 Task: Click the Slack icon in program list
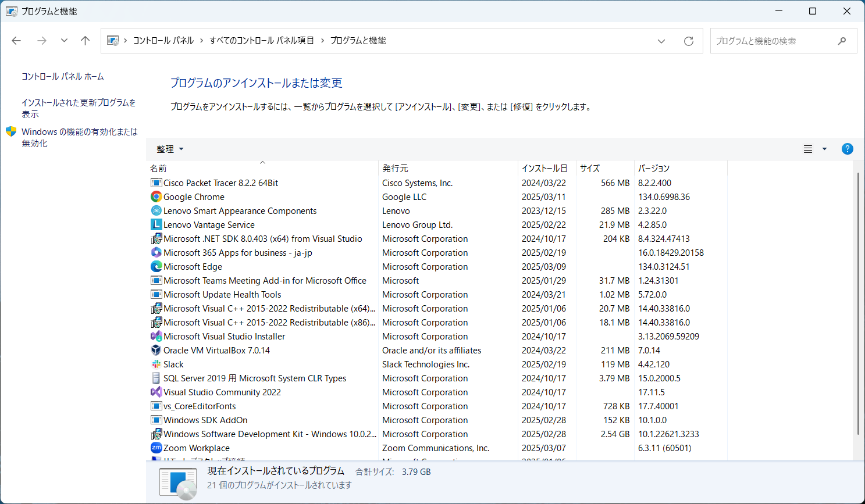coord(156,364)
